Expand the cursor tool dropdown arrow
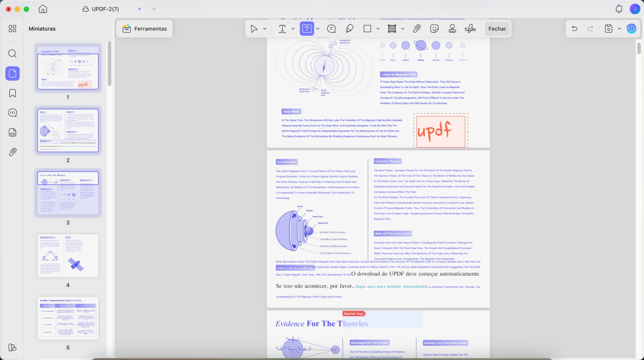The width and height of the screenshot is (644, 360). (265, 29)
